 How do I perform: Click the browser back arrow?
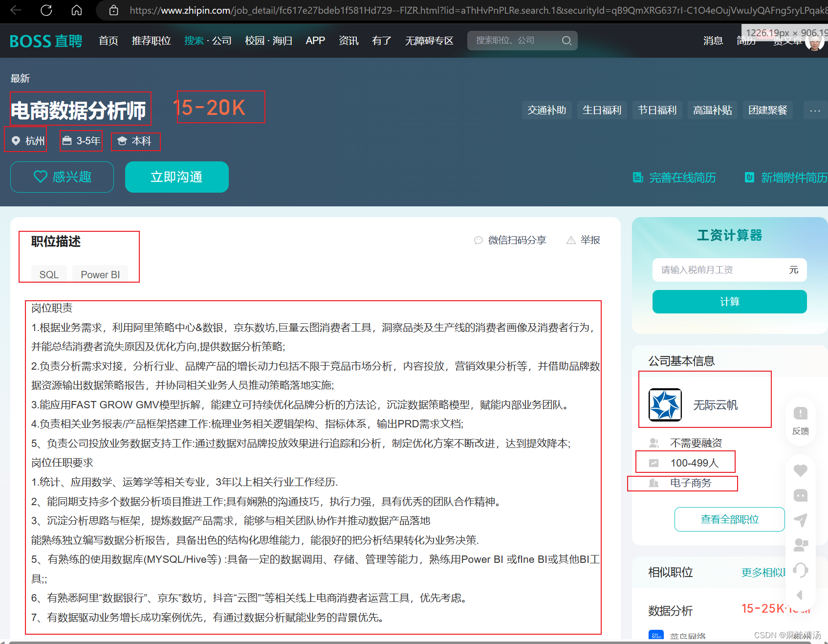[16, 10]
